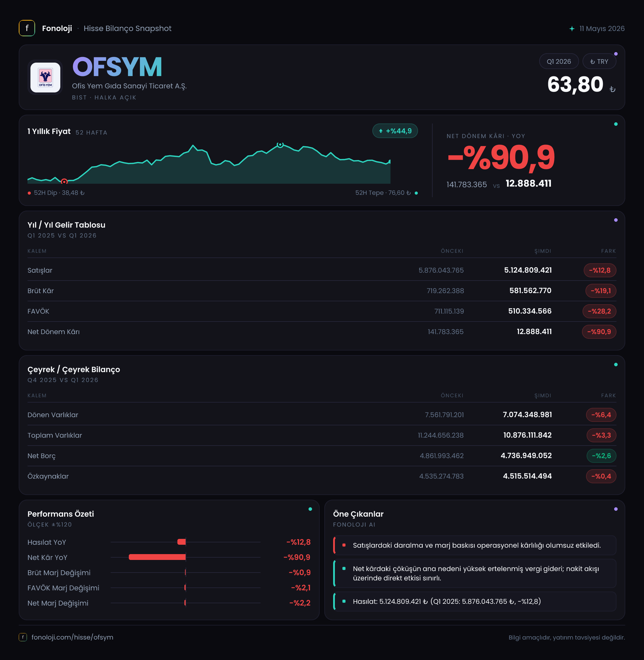
Task: Click the -%3,3 badge for Toplam Varlıklar
Action: [601, 436]
